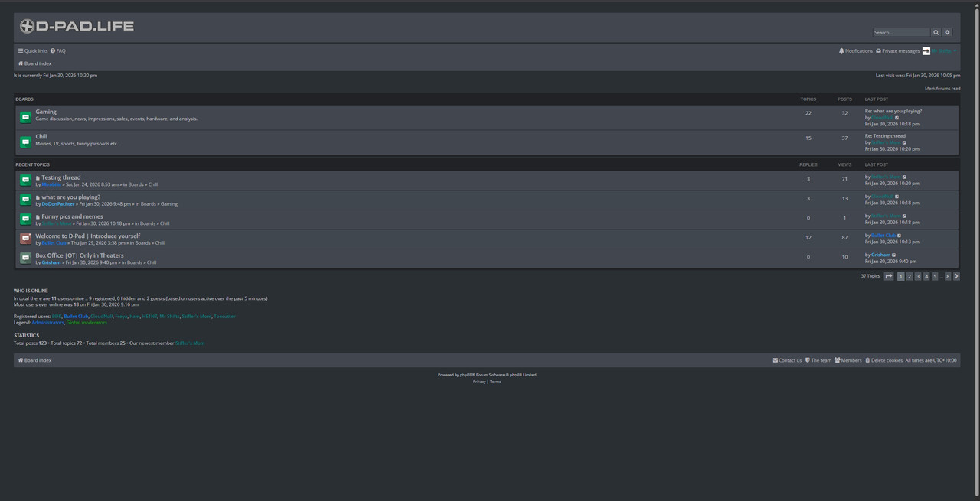Open Contact us in the footer
Image resolution: width=980 pixels, height=501 pixels.
pyautogui.click(x=787, y=360)
